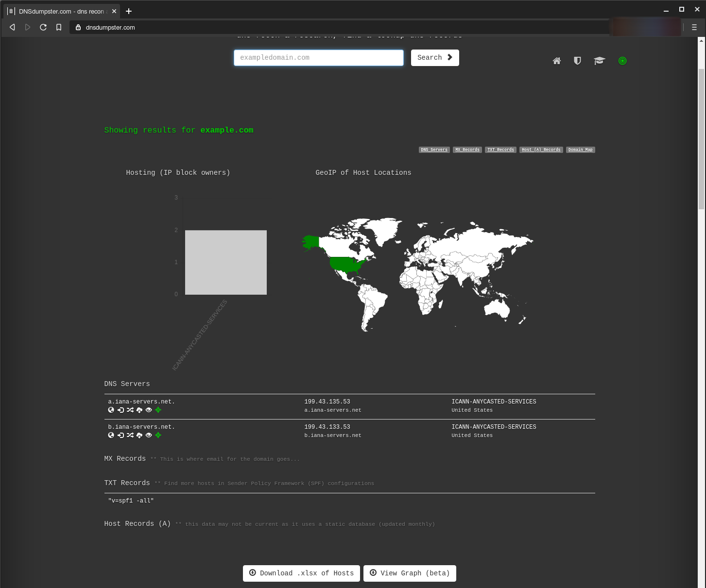Click eye icon under a.iana-servers.net

pyautogui.click(x=149, y=410)
